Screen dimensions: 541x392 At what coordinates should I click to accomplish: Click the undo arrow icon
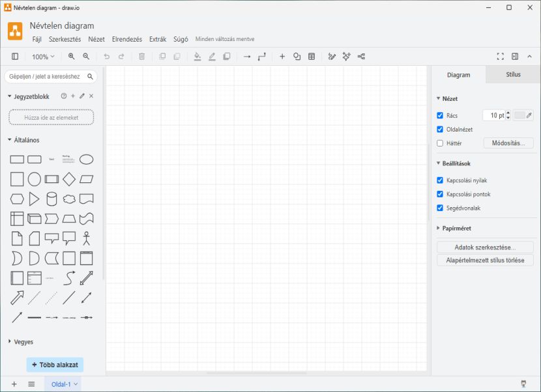coord(107,56)
